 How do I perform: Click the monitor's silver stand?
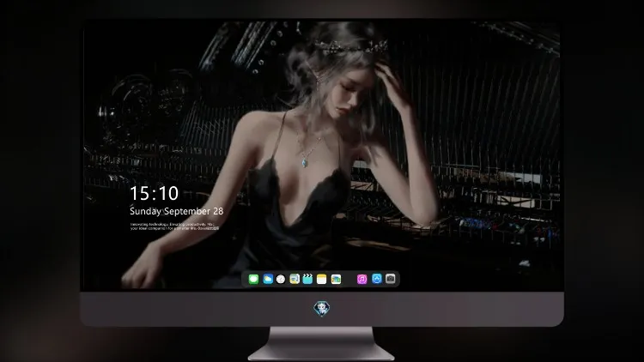321,344
